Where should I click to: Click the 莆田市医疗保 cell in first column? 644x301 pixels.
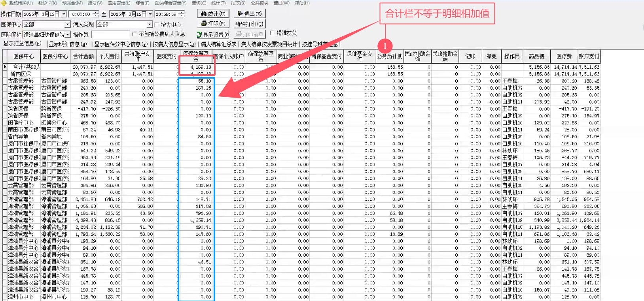(24, 130)
